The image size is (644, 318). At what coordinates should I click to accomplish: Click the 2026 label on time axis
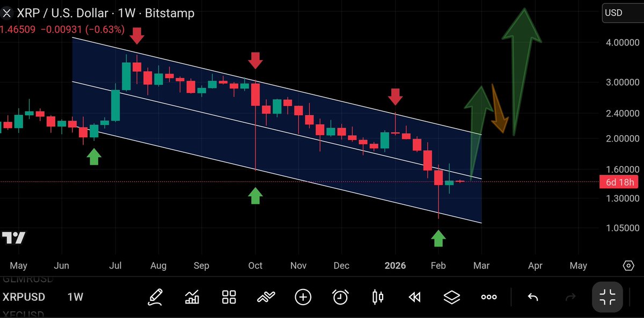395,266
